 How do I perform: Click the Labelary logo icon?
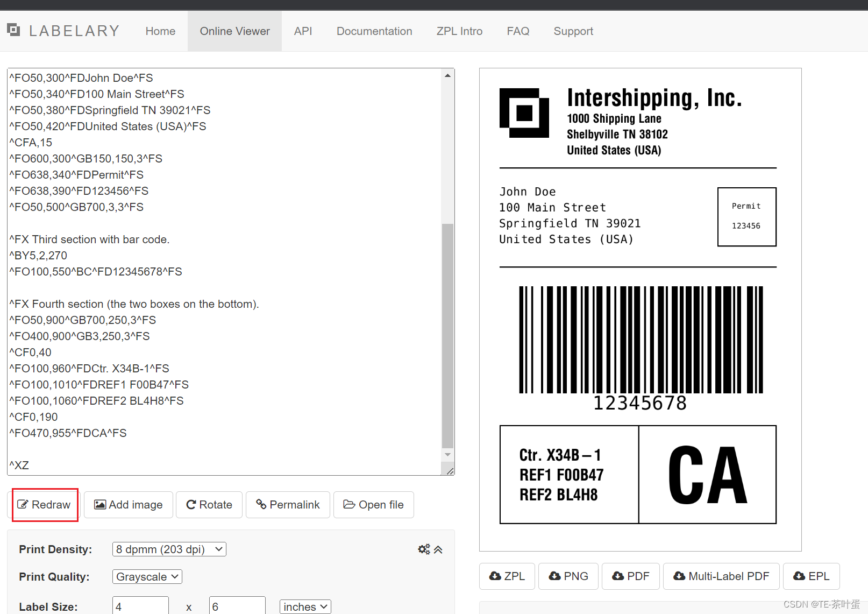point(13,30)
